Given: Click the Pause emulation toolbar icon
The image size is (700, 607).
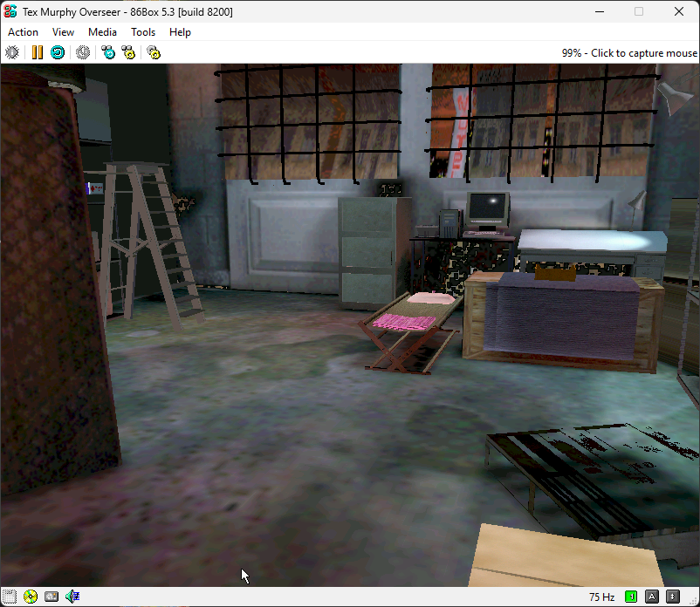Looking at the screenshot, I should point(37,52).
